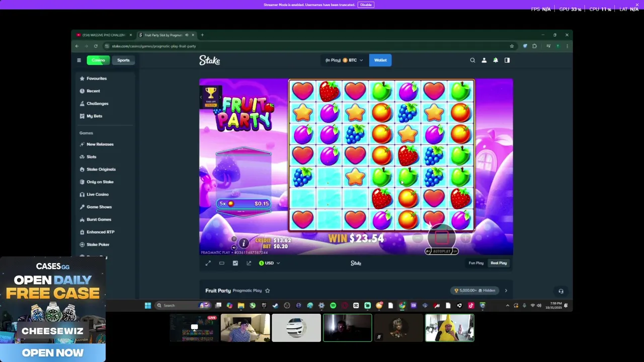Click OPEN NOW on Cases ad
Viewport: 644px width, 362px height.
pos(53,353)
